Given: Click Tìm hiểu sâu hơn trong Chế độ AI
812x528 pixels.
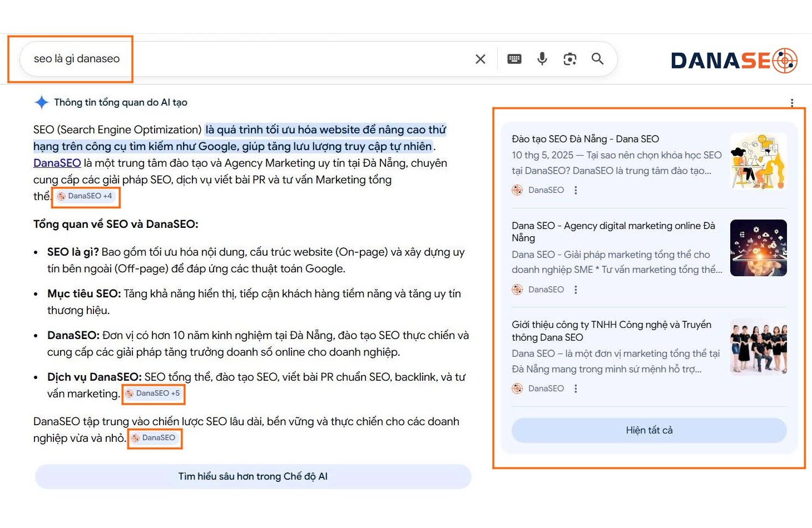Looking at the screenshot, I should [253, 476].
